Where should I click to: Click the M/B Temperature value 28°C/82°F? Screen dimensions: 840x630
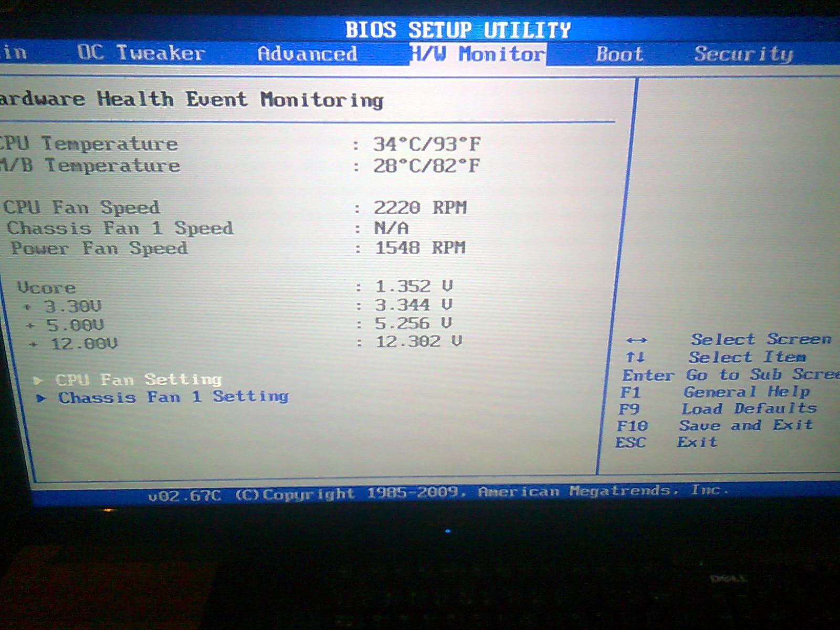point(426,166)
